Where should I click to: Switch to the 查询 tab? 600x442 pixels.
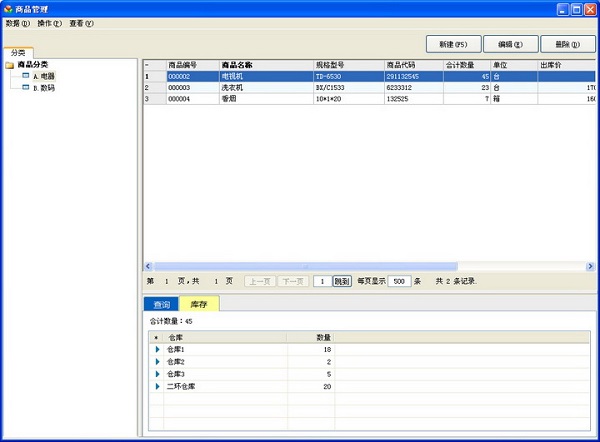[x=160, y=304]
